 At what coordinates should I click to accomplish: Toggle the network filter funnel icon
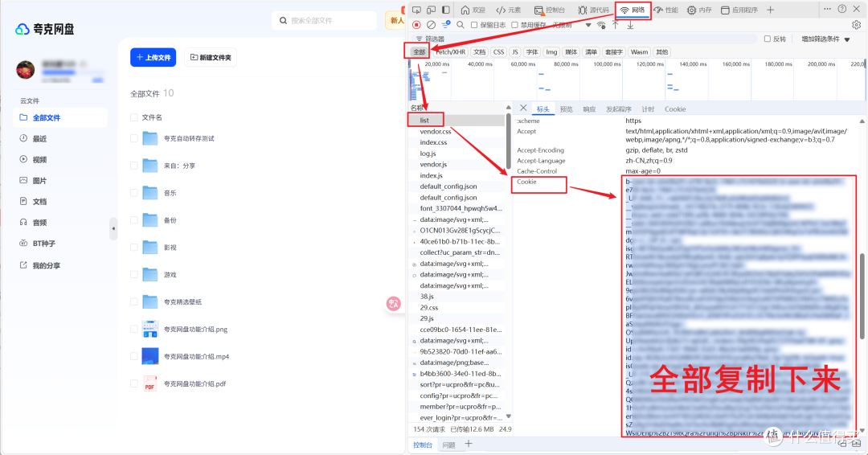click(445, 25)
